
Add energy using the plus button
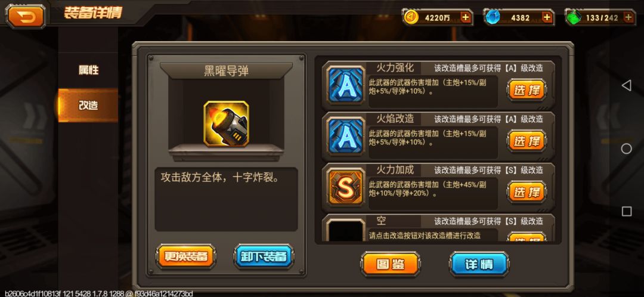[x=628, y=17]
